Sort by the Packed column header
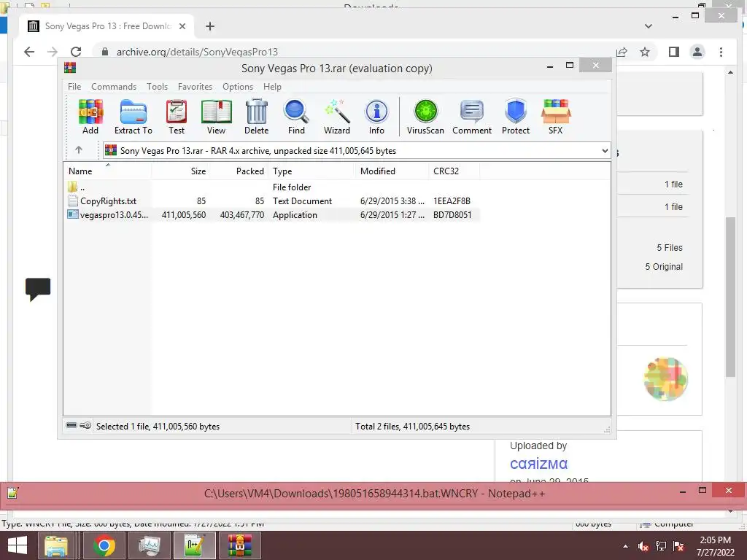The height and width of the screenshot is (560, 747). click(x=239, y=171)
